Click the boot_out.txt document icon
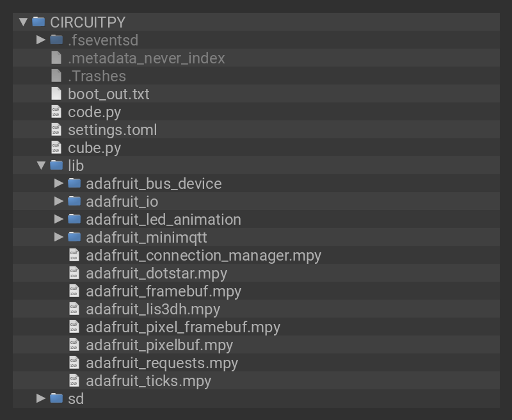This screenshot has height=420, width=512. point(56,93)
